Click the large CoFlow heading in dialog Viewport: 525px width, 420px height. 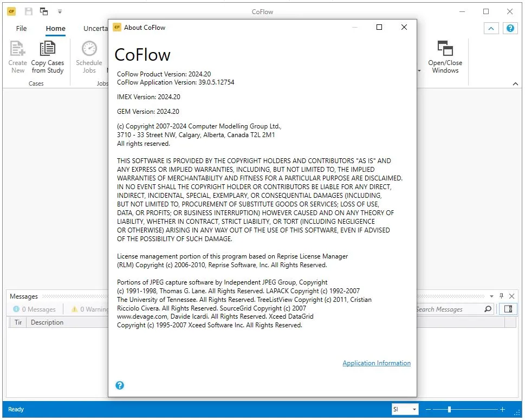pyautogui.click(x=142, y=55)
